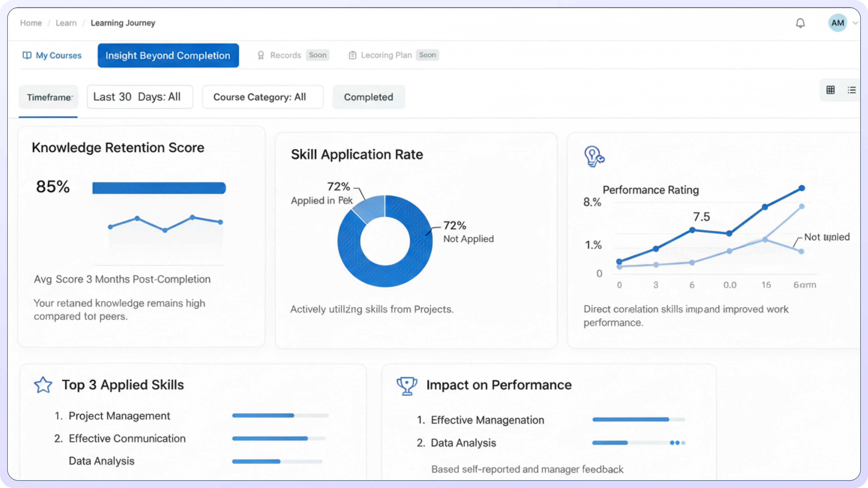Click the trophy icon beside Impact on Performance
The height and width of the screenshot is (488, 868).
tap(407, 386)
